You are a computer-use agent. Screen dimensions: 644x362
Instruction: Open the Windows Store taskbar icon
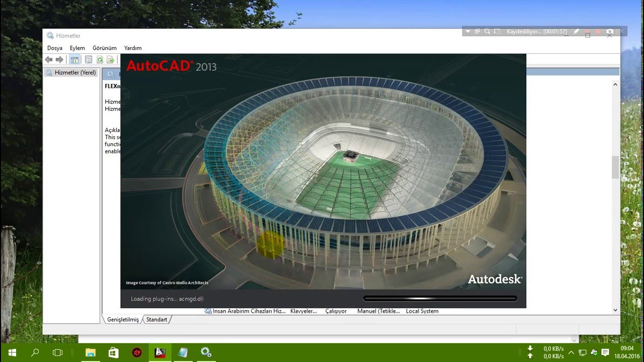coord(114,352)
